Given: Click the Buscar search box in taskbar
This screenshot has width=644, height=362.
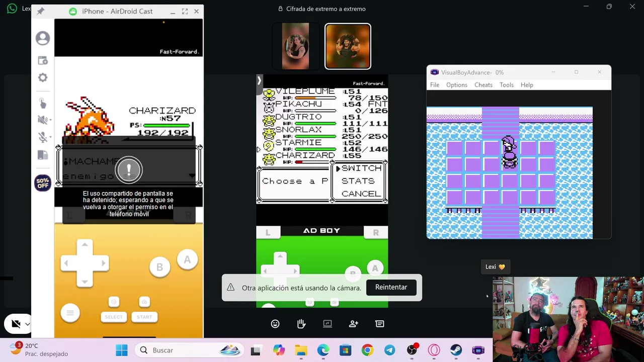Looking at the screenshot, I should tap(190, 350).
